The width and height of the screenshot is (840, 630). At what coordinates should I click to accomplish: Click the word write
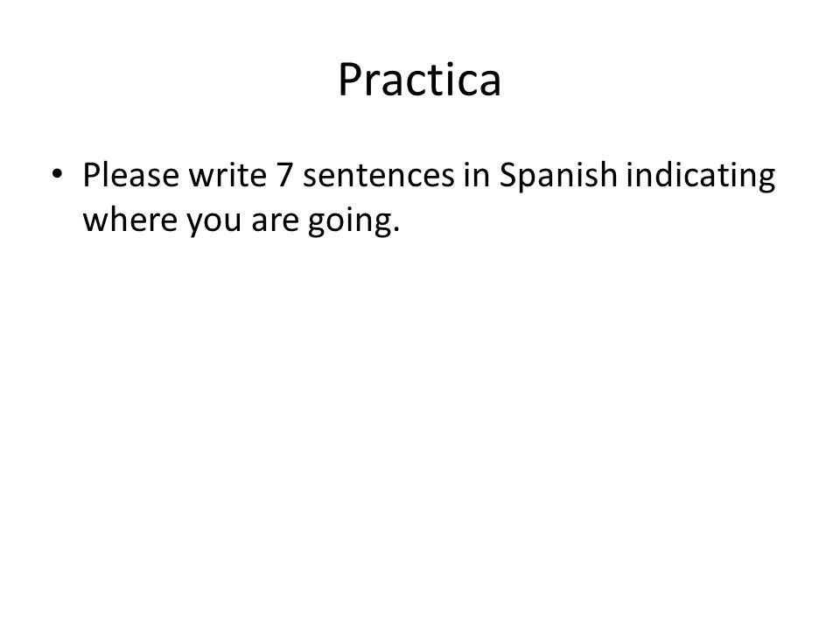(227, 175)
